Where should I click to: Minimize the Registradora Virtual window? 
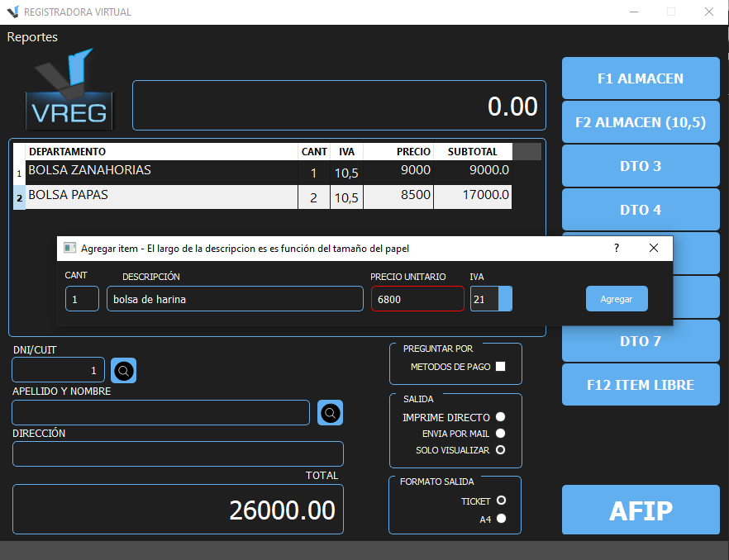634,12
